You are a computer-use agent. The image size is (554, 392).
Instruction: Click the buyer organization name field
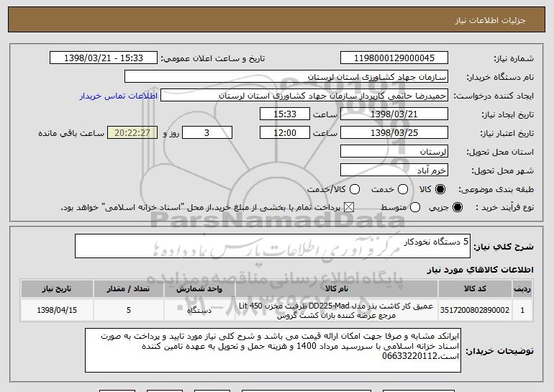(x=286, y=77)
